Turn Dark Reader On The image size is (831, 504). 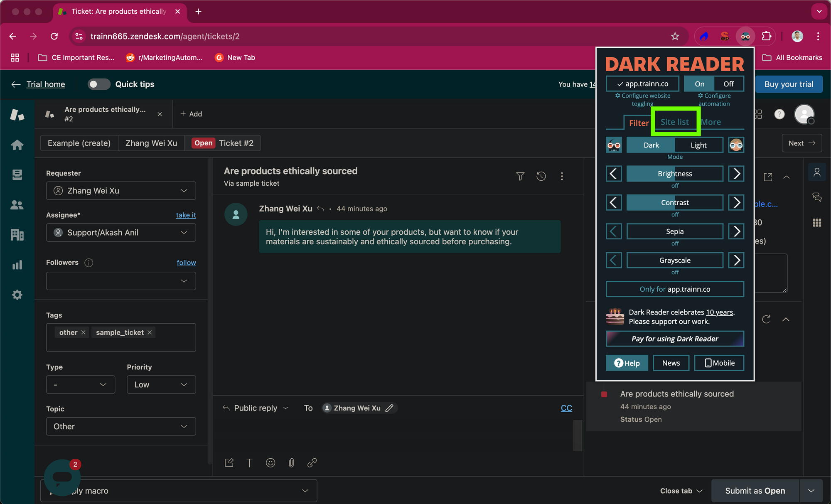699,84
